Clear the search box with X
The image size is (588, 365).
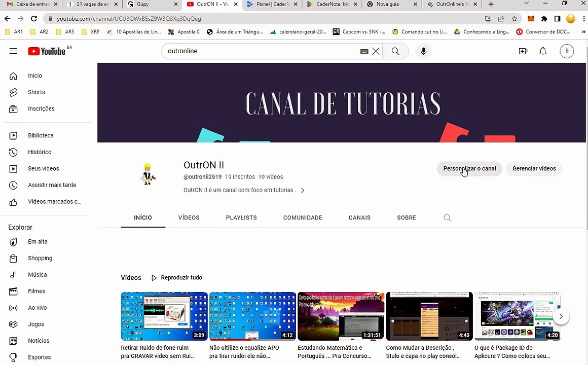[x=376, y=51]
